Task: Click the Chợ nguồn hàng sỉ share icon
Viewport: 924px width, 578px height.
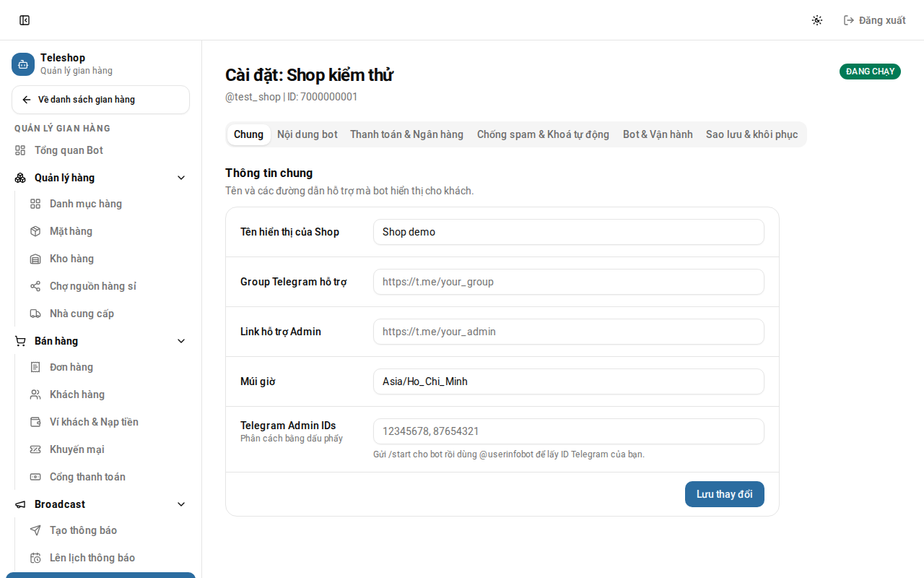Action: coord(35,286)
